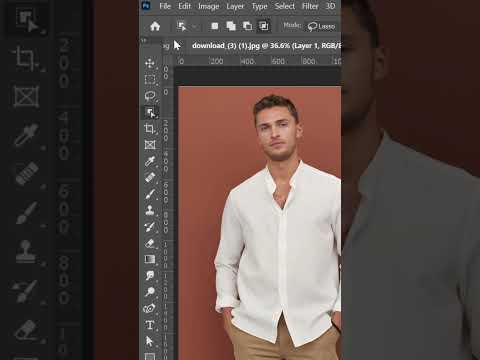Select the Eyedropper tool

click(150, 161)
